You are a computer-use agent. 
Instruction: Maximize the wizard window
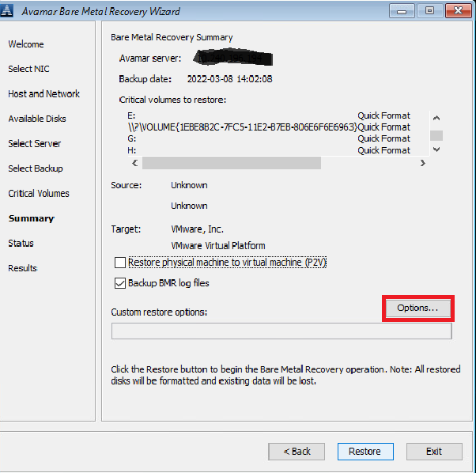(429, 11)
